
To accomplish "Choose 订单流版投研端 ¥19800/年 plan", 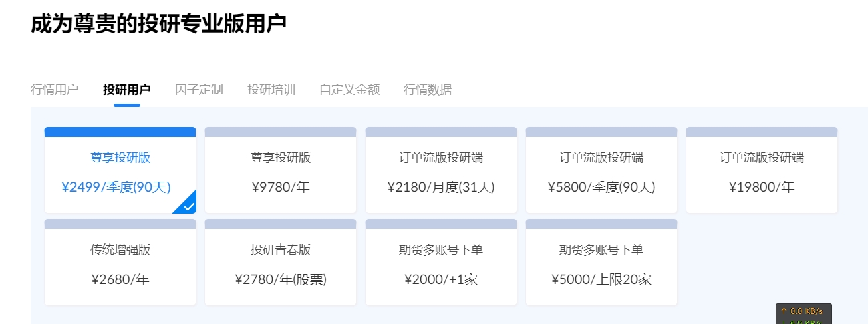I will [x=762, y=172].
